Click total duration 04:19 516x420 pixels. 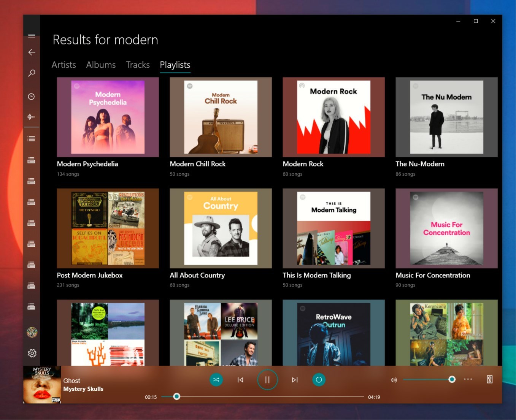374,397
